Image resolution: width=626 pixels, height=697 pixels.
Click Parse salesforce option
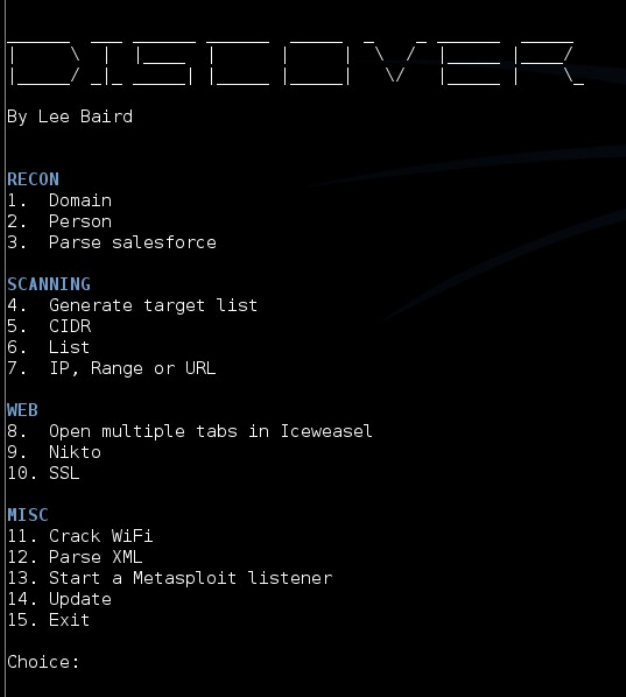point(112,242)
